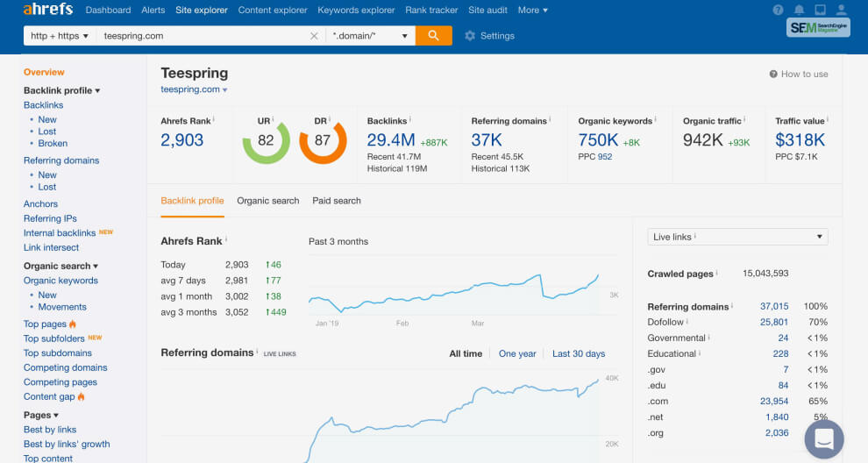This screenshot has height=463, width=868.
Task: Collapse the Pages sidebar section
Action: pos(41,415)
